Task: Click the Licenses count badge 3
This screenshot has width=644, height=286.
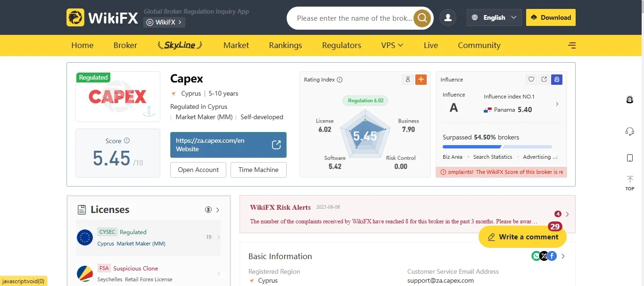Action: tap(208, 210)
